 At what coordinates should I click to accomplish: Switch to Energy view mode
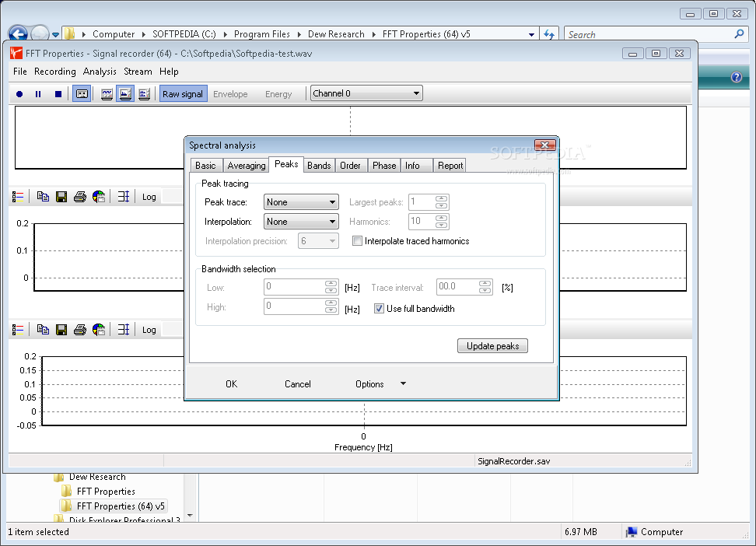pos(278,94)
